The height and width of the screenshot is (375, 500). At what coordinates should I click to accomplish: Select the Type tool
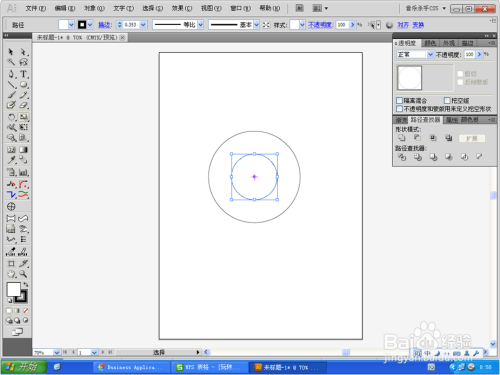pyautogui.click(x=23, y=74)
